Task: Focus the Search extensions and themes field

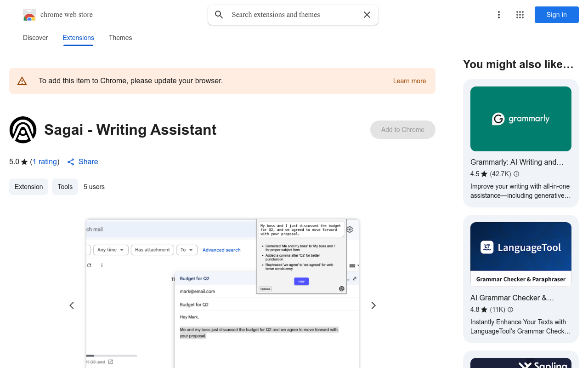Action: pos(293,15)
